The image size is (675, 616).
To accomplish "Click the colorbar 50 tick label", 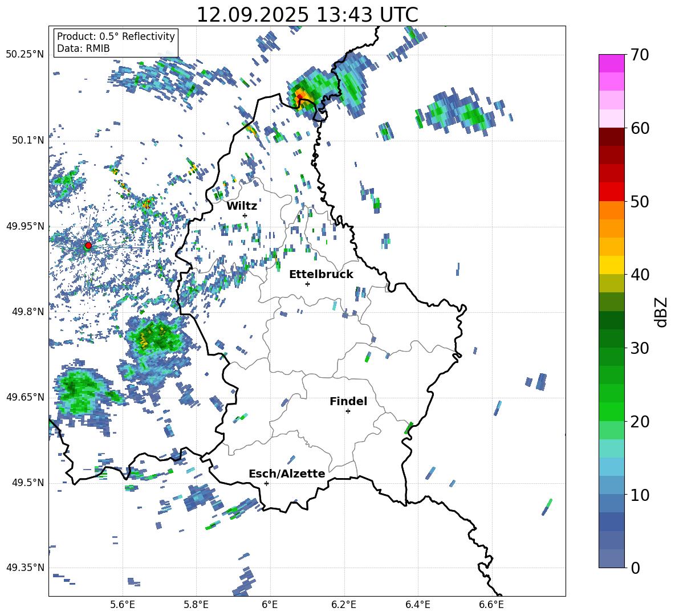I will click(640, 202).
